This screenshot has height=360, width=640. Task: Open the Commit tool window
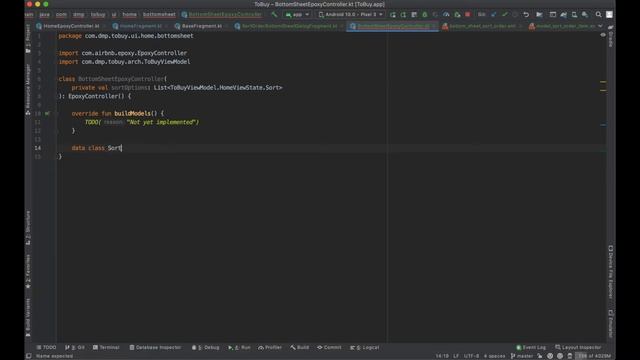coord(329,347)
